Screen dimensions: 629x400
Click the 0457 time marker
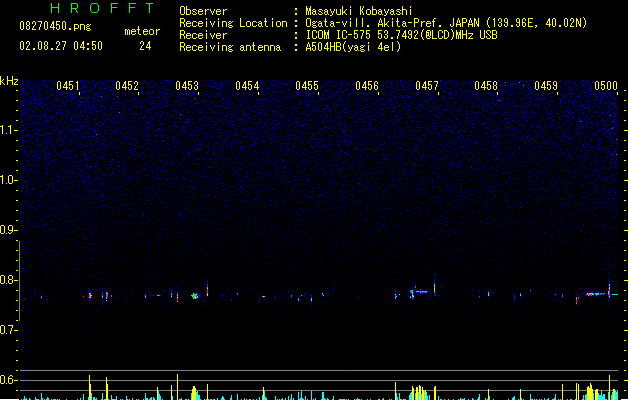tap(427, 86)
